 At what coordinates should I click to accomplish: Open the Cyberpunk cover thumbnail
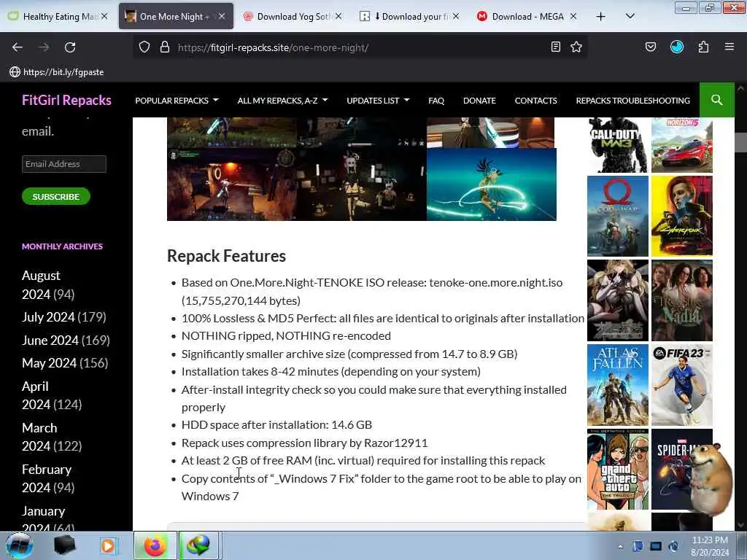682,216
